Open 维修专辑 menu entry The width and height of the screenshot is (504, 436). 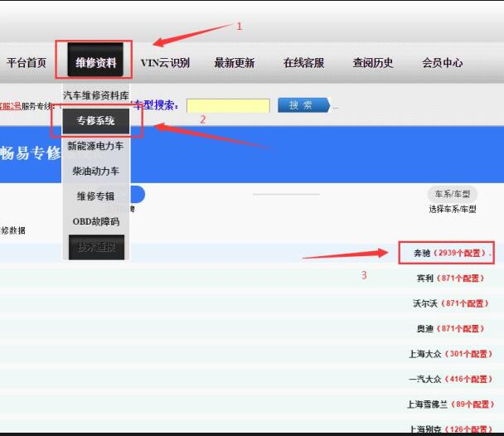pos(96,196)
